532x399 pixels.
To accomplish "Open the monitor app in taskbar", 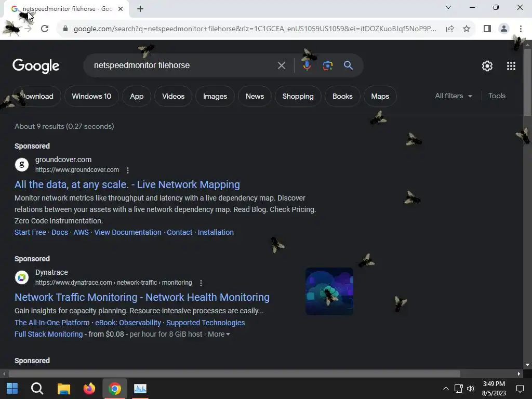I will pos(140,389).
